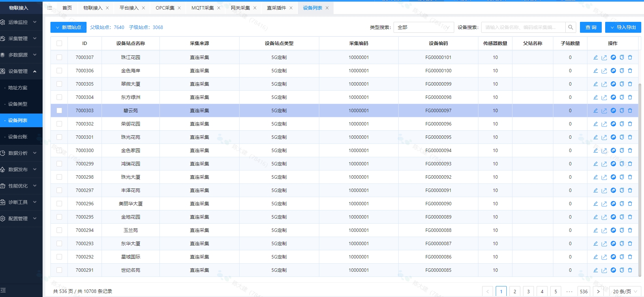Click the 新增站点 button
This screenshot has height=297, width=644.
pyautogui.click(x=68, y=27)
